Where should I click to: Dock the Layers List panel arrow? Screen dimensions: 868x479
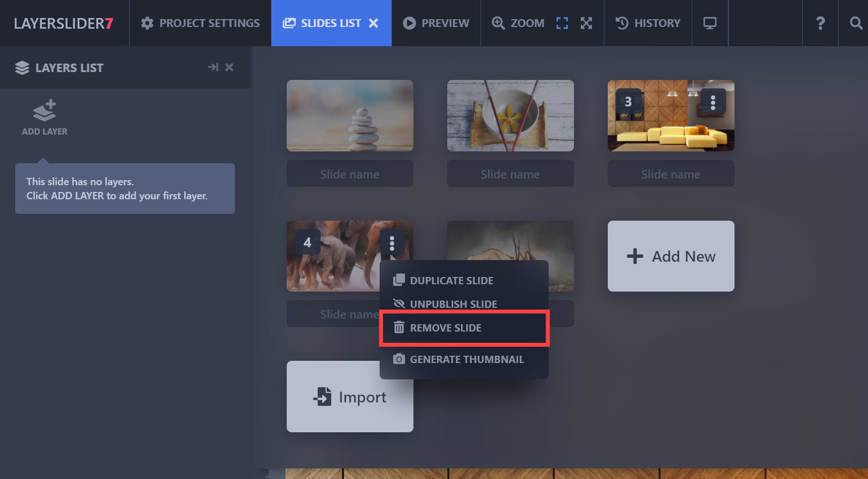[x=213, y=67]
